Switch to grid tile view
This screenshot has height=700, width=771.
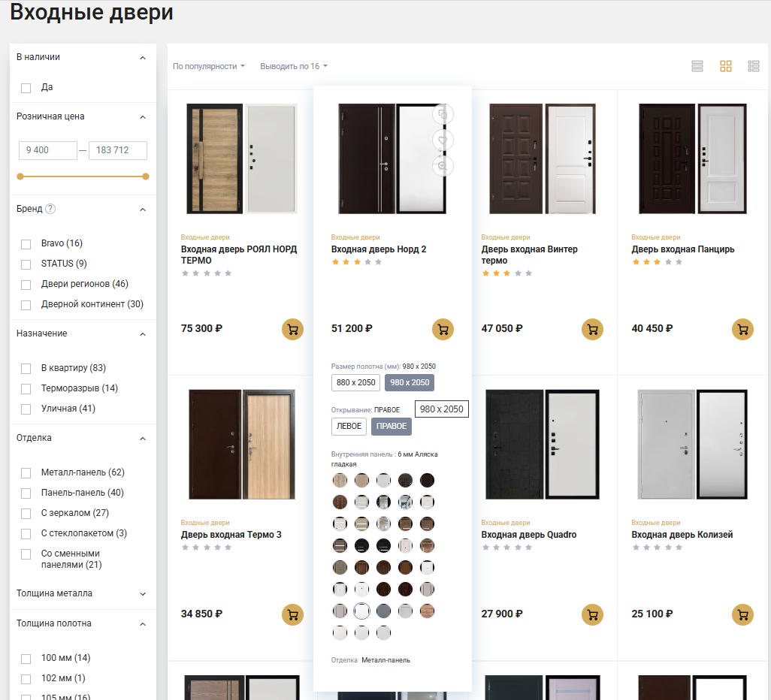725,66
